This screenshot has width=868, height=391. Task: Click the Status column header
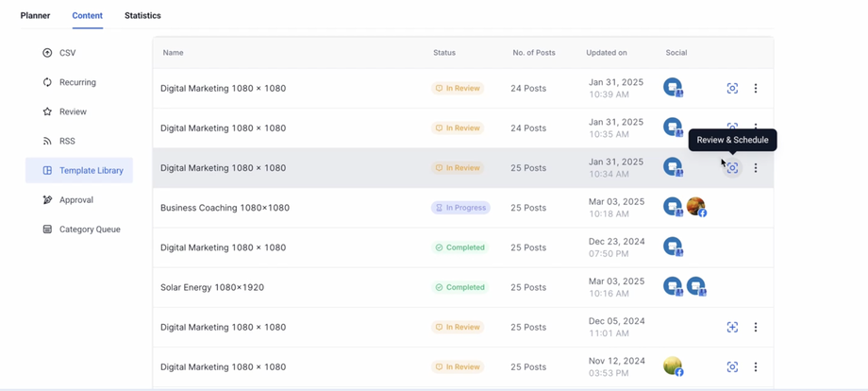[x=444, y=53]
